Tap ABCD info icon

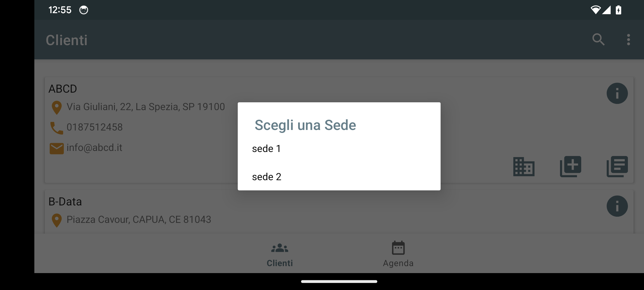pyautogui.click(x=617, y=93)
